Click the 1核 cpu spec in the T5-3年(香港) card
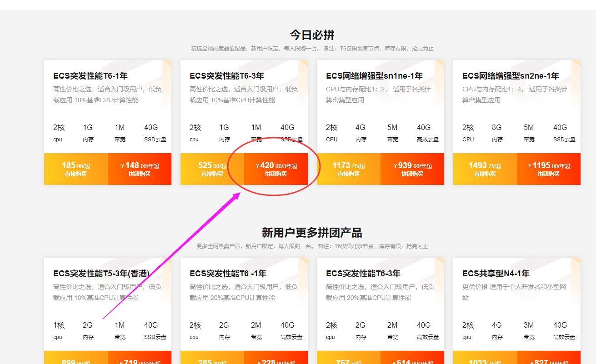This screenshot has width=596, height=364. tap(59, 330)
